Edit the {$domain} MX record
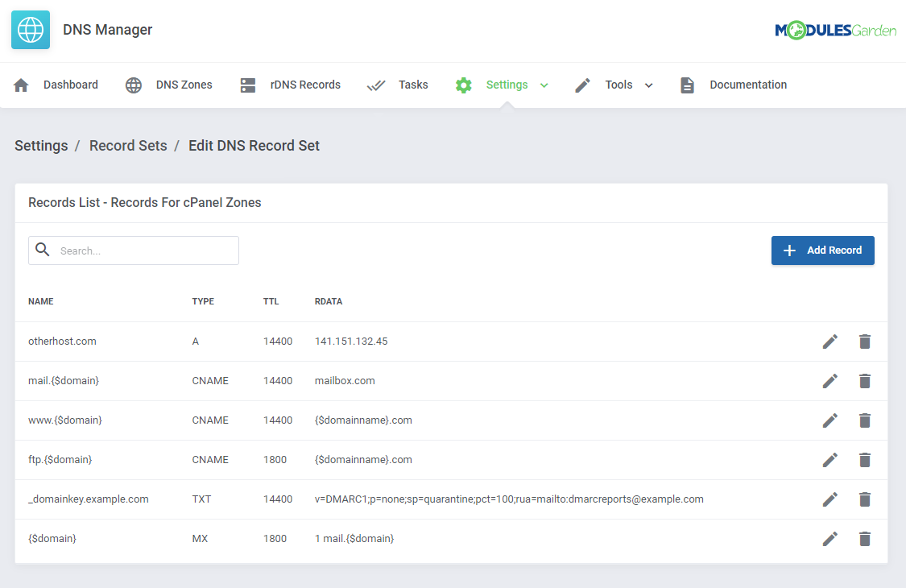 point(830,539)
